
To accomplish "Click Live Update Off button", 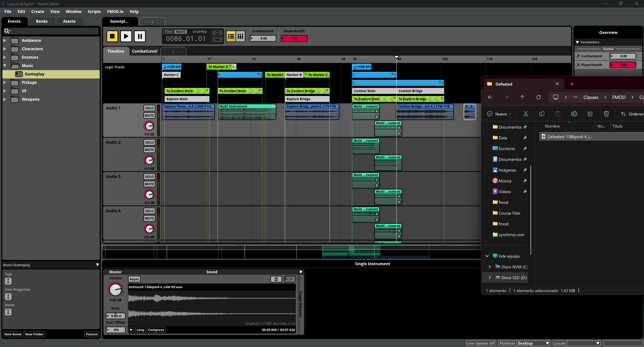I will click(x=481, y=343).
